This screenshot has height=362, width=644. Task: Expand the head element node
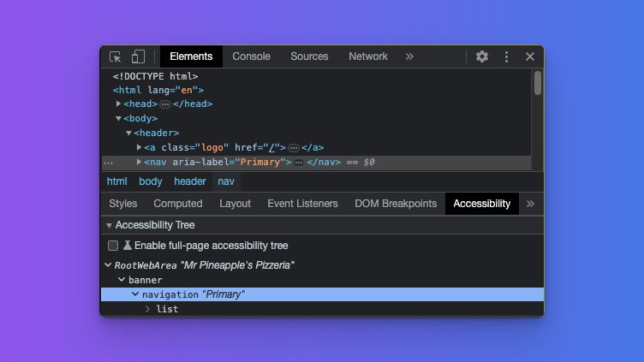click(119, 104)
